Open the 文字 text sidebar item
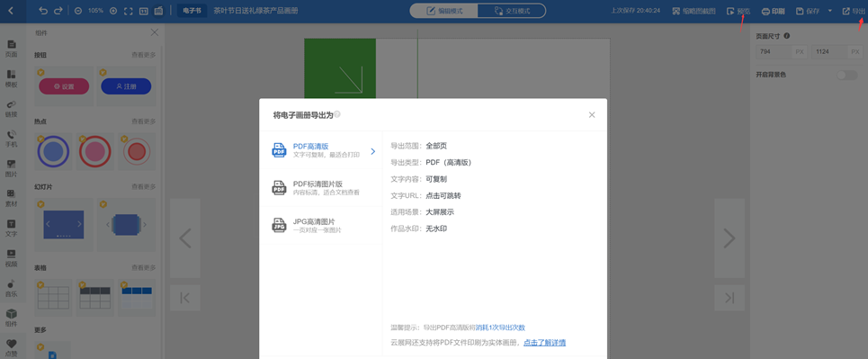The image size is (868, 359). point(11,229)
